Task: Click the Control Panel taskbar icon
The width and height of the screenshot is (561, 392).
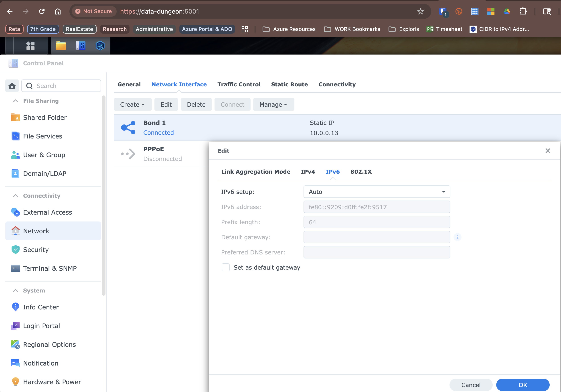Action: click(80, 45)
